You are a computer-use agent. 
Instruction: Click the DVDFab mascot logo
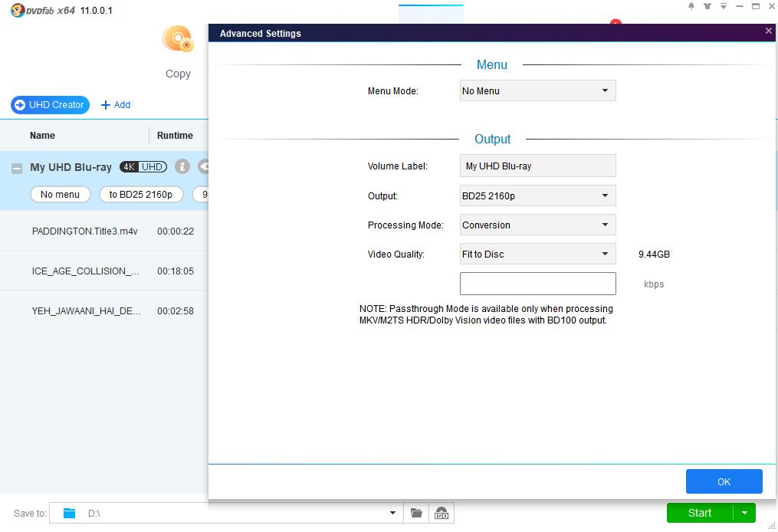pos(18,11)
